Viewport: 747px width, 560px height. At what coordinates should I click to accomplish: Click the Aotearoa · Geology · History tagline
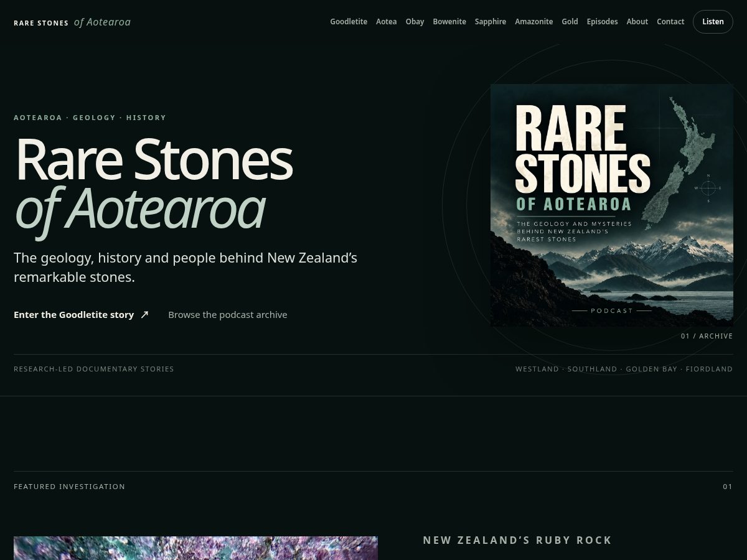90,118
